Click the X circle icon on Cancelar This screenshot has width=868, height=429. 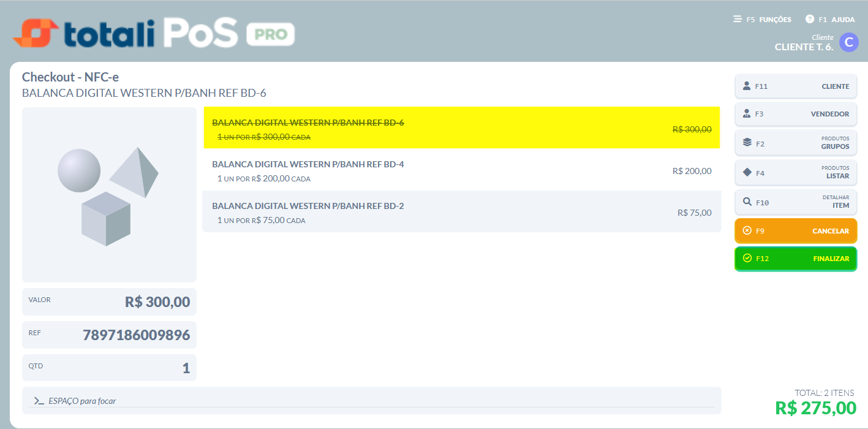[x=747, y=230]
